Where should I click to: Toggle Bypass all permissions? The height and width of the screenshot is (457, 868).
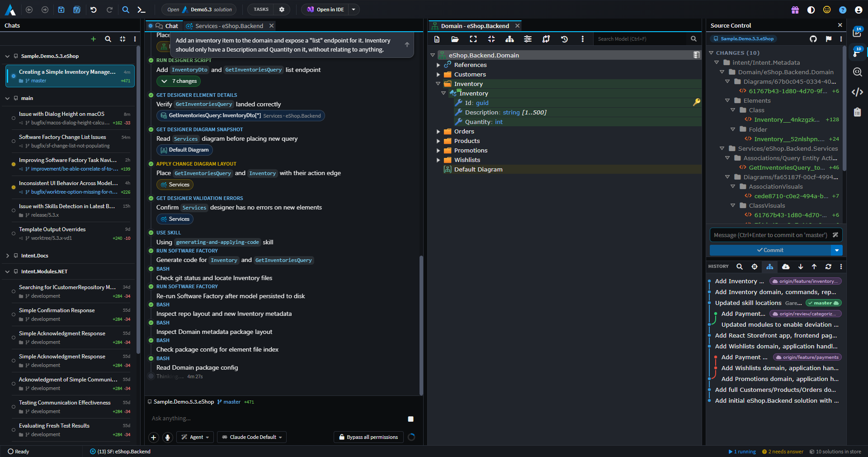pos(368,437)
